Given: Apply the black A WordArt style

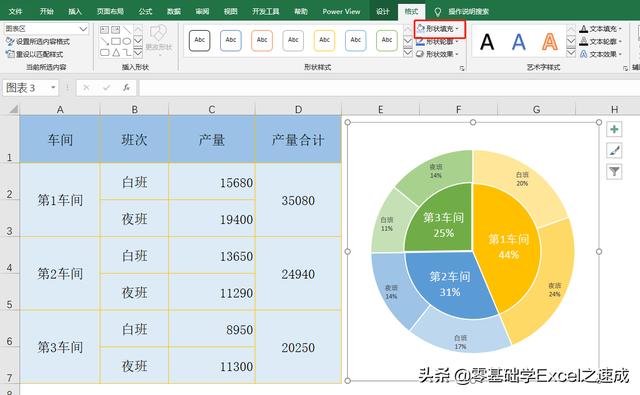Looking at the screenshot, I should (x=487, y=42).
